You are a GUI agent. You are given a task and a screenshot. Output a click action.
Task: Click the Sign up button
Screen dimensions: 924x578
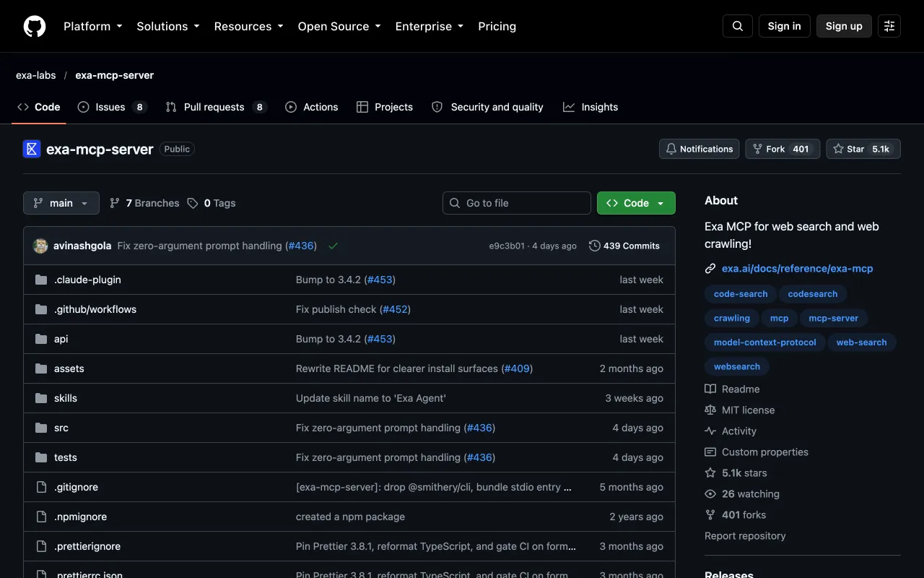point(844,26)
